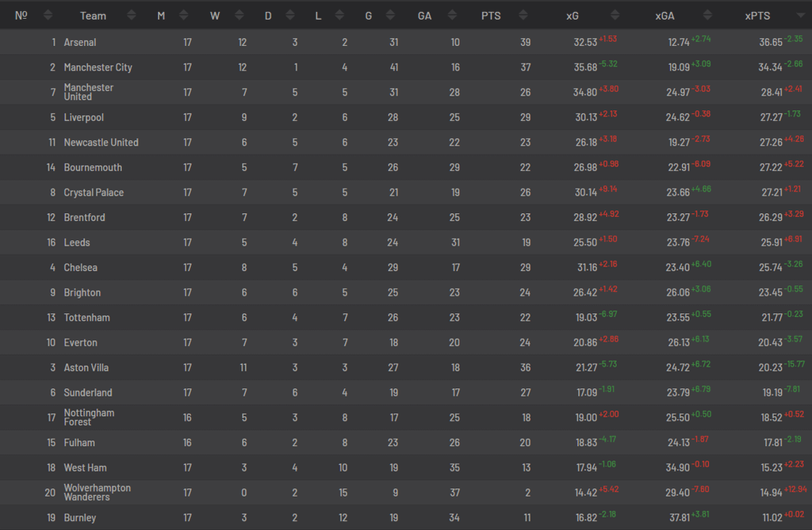Image resolution: width=812 pixels, height=530 pixels.
Task: Sort by goals against using GA arrows
Action: click(452, 15)
